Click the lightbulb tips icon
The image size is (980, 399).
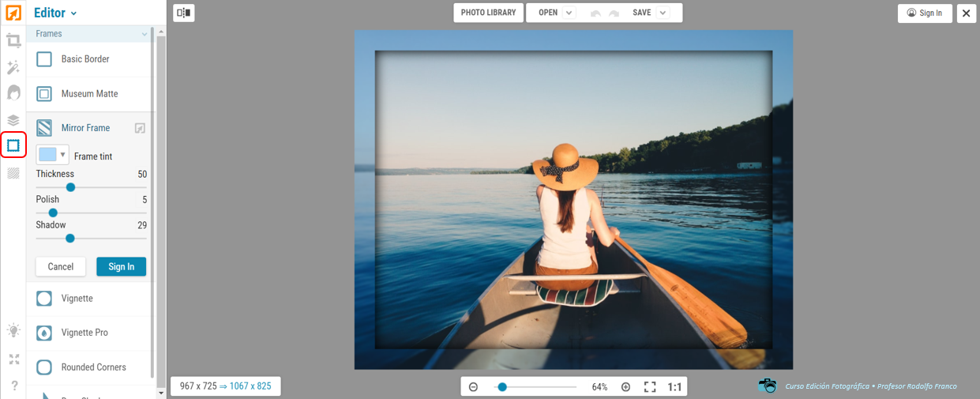[13, 330]
